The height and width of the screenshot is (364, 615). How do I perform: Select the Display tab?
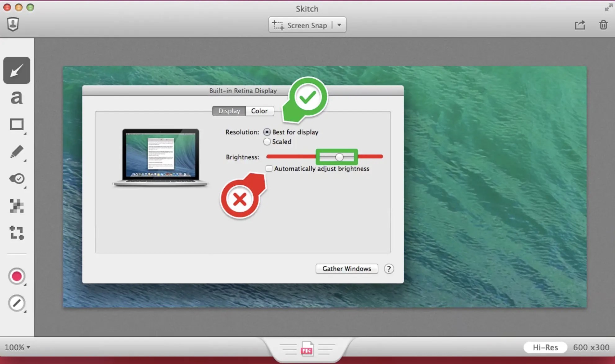(x=229, y=111)
